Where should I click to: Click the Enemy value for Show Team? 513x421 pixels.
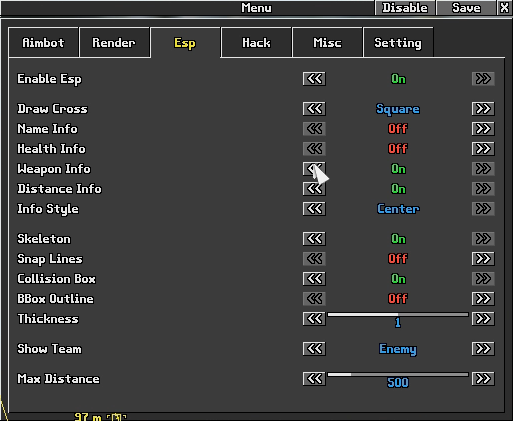(398, 349)
